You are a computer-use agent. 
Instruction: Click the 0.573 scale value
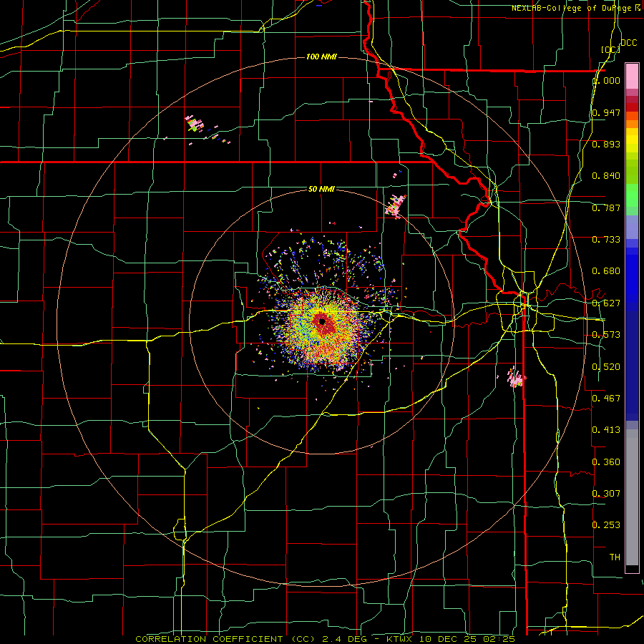pos(606,335)
